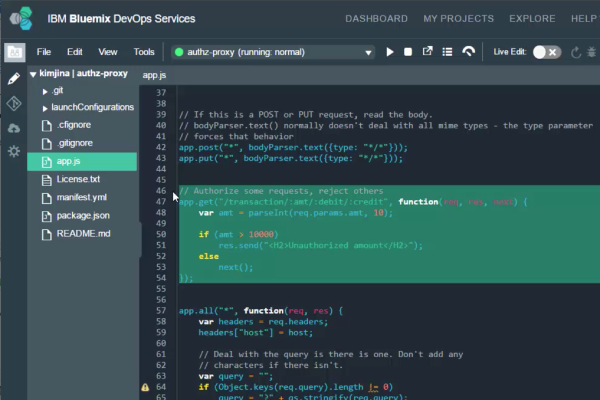This screenshot has width=600, height=400.
Task: Click line number 57 in the gutter
Action: [x=161, y=310]
